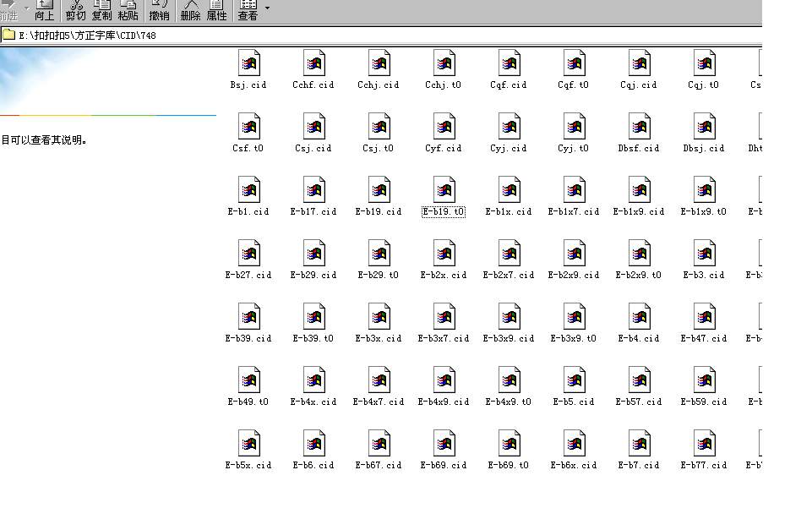Click the E-b3.cid file name
Image resolution: width=812 pixels, height=530 pixels.
(x=704, y=275)
